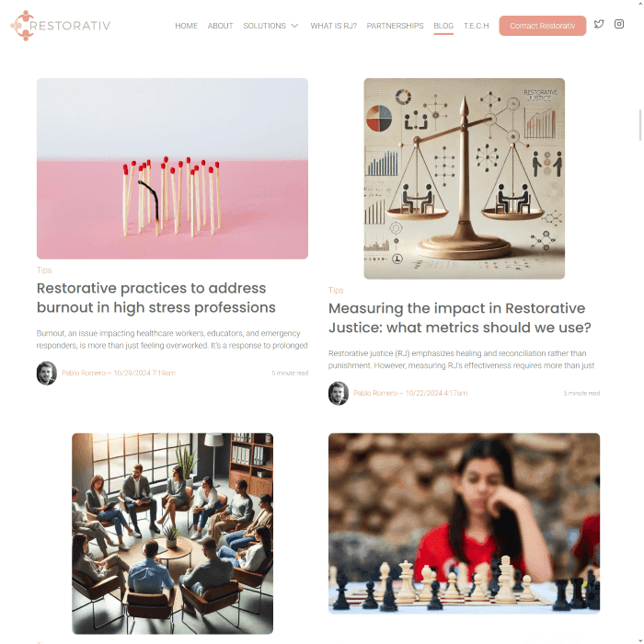Open the Measuring the impact article title
Screen dimensions: 644x644
pyautogui.click(x=460, y=318)
